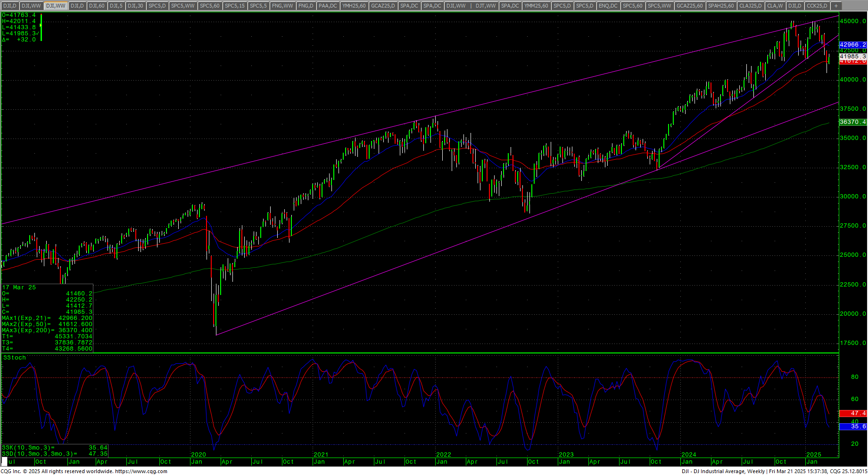The image size is (868, 475).
Task: Go to the PAA,DC tab
Action: click(x=328, y=6)
